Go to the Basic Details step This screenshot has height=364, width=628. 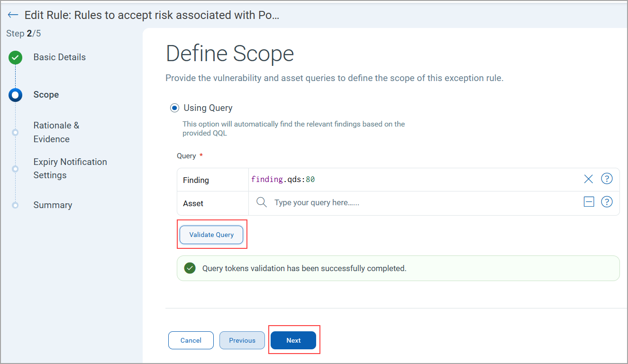click(x=59, y=57)
